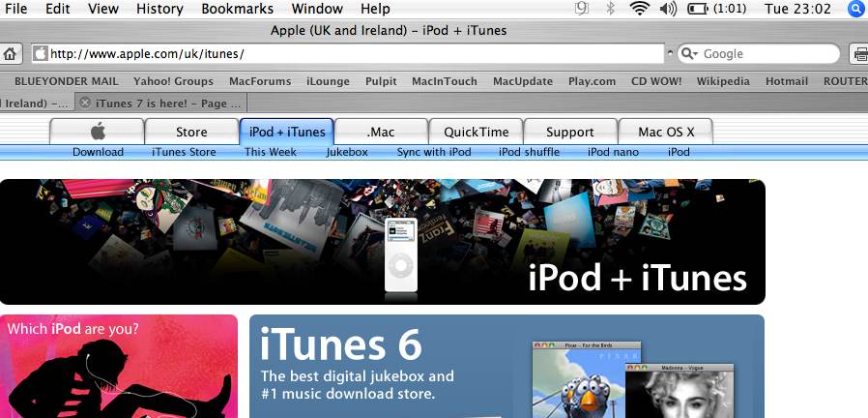Click the print icon beside the search field
The image size is (868, 418).
(859, 54)
